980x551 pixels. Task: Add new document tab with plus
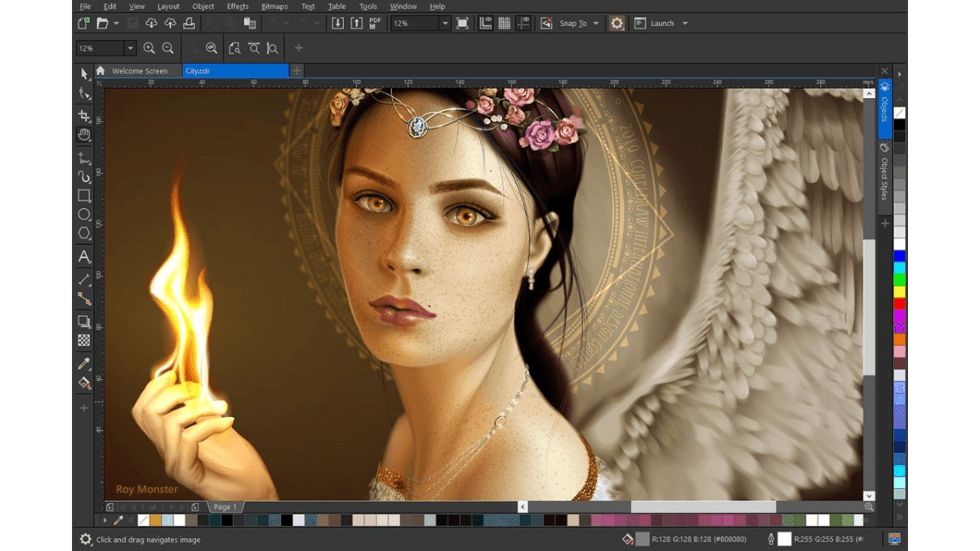pyautogui.click(x=296, y=71)
